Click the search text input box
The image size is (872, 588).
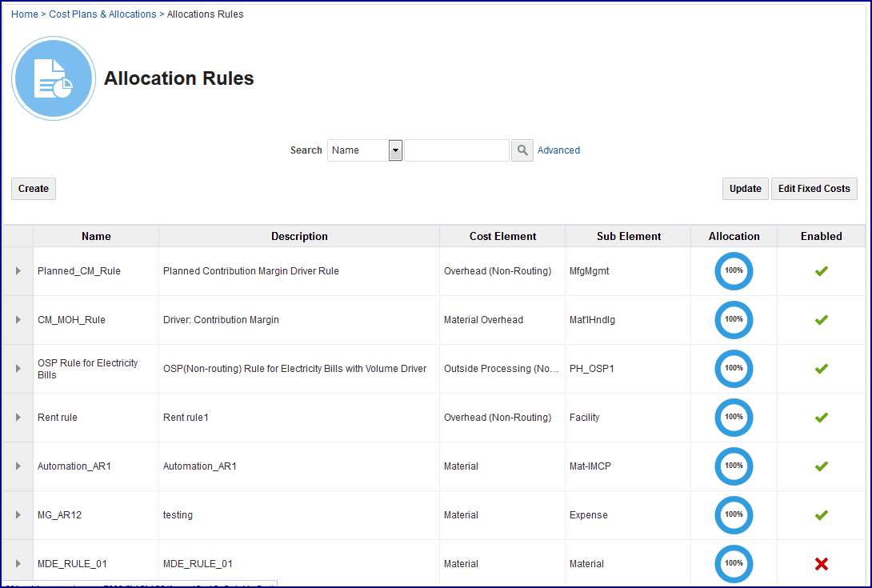pos(457,150)
